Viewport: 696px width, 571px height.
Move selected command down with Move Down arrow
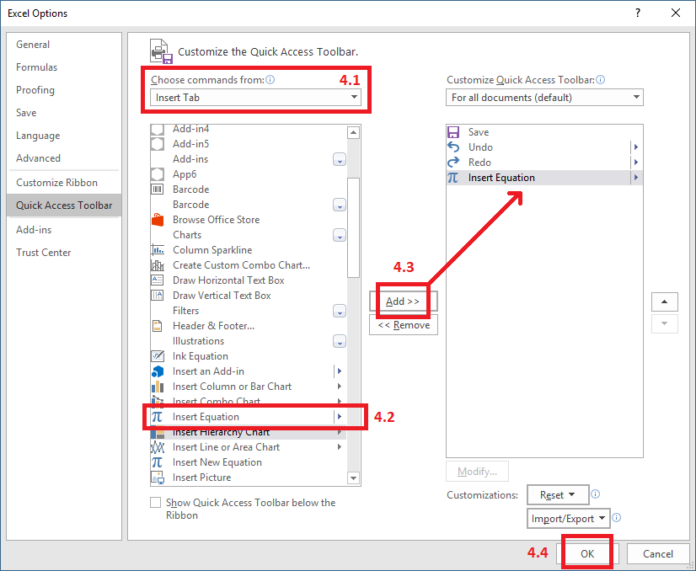tap(664, 324)
